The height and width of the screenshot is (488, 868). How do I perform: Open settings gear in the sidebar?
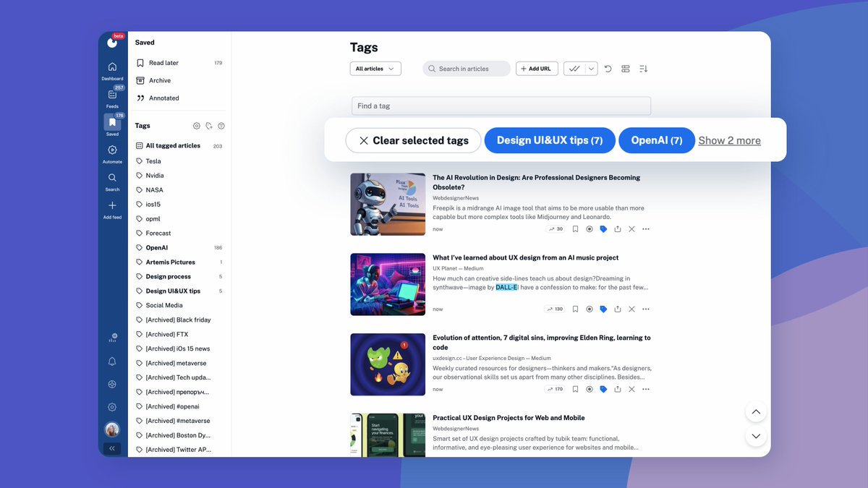(112, 407)
